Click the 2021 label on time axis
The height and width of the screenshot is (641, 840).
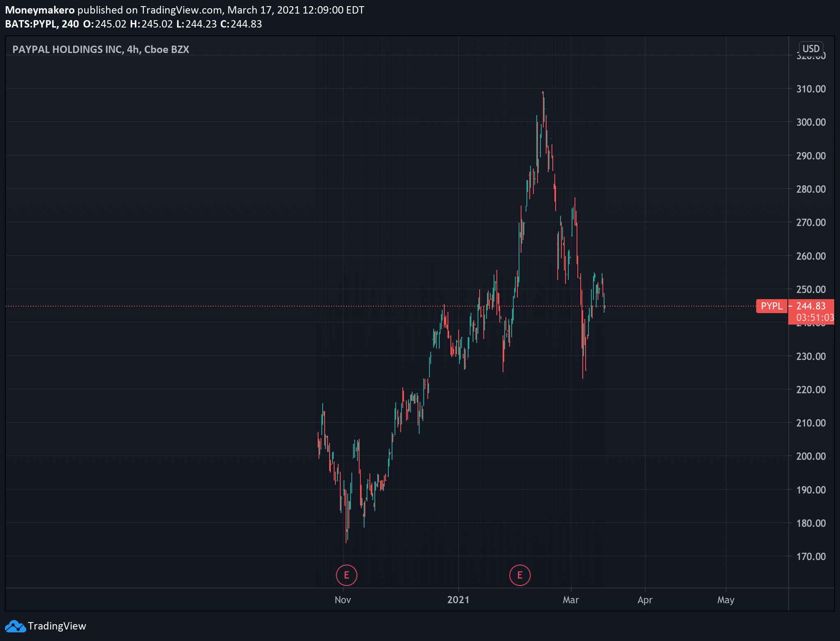pyautogui.click(x=458, y=600)
